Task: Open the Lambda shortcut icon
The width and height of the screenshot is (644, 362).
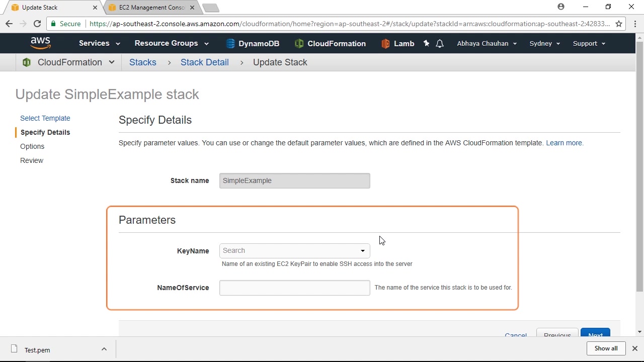Action: point(385,44)
